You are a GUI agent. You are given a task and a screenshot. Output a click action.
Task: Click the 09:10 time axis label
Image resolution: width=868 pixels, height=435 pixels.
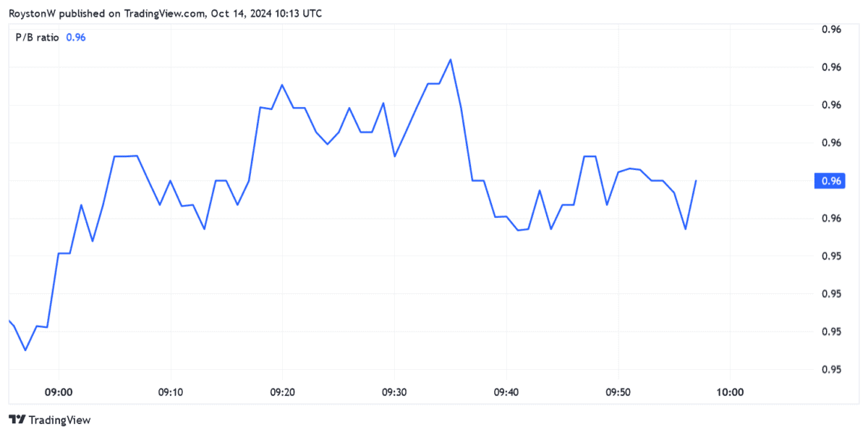click(x=170, y=392)
